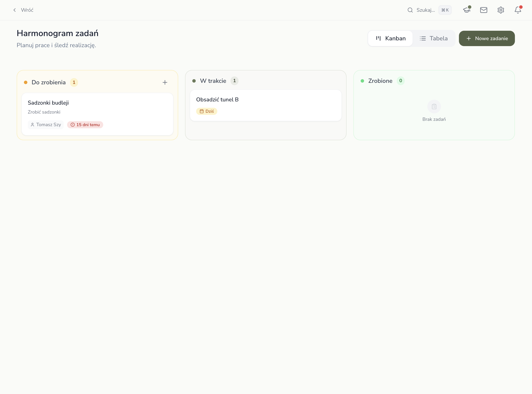Click the Dziś due date badge
Image resolution: width=532 pixels, height=394 pixels.
pos(207,111)
